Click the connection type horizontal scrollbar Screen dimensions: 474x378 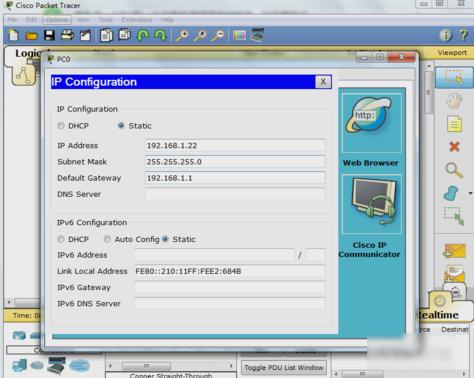click(170, 366)
